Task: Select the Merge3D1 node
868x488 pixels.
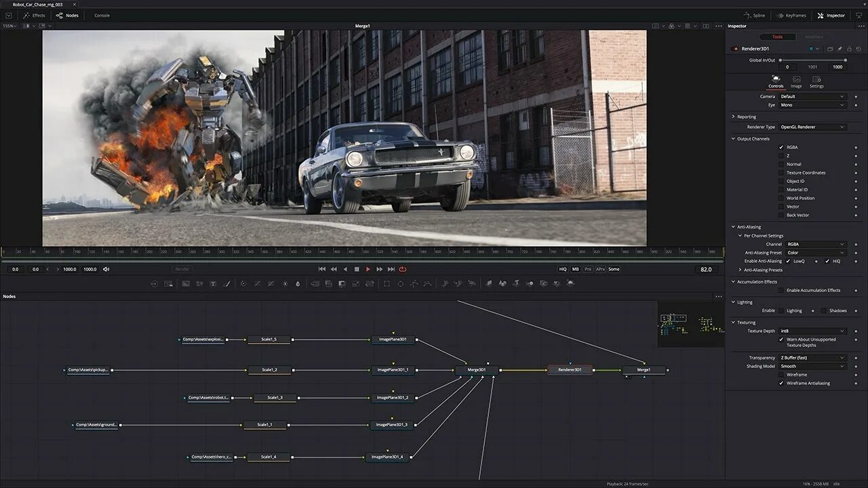Action: (x=477, y=370)
